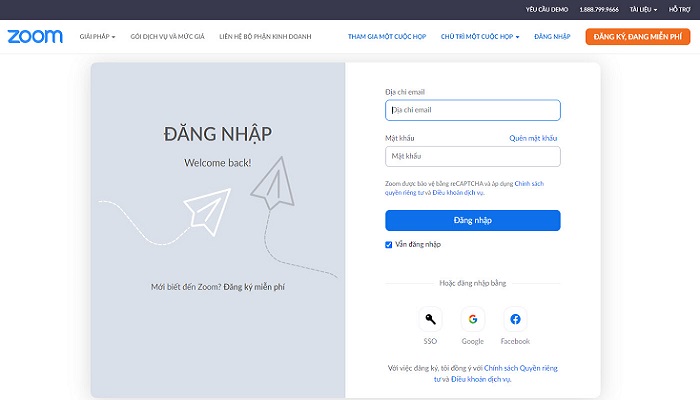
Task: Open the "Tài liệu" dropdown in top bar
Action: (x=643, y=9)
